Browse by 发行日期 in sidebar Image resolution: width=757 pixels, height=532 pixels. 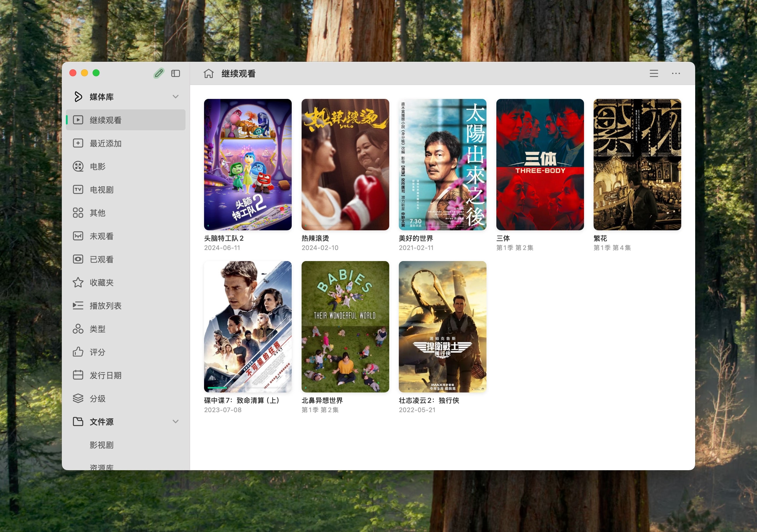pos(126,375)
